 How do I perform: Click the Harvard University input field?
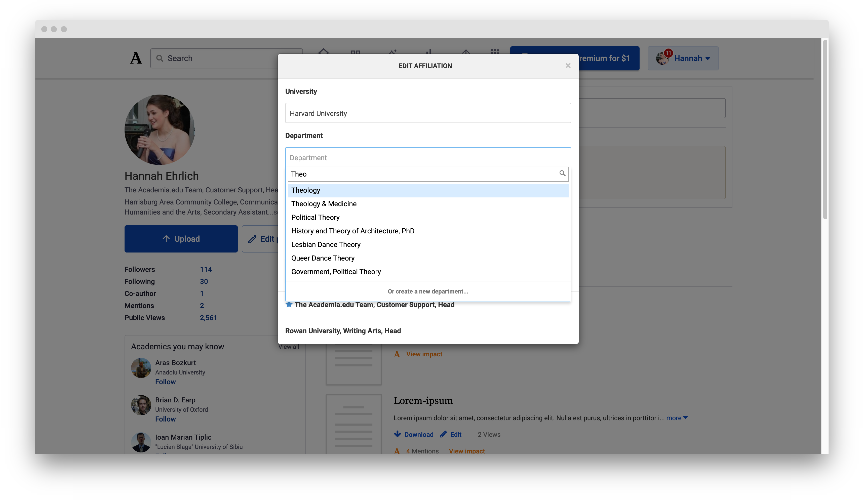coord(427,113)
